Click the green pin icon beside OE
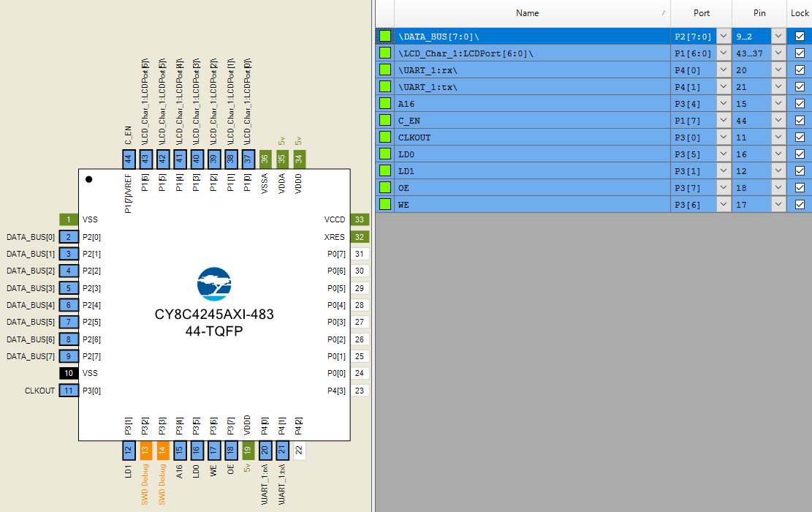Image resolution: width=812 pixels, height=512 pixels. click(384, 187)
